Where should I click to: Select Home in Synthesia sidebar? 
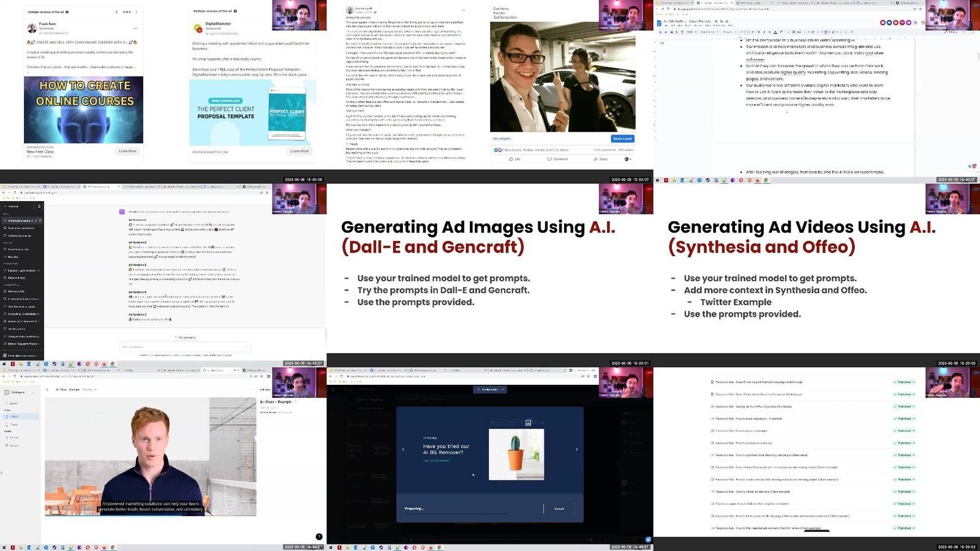[12, 403]
